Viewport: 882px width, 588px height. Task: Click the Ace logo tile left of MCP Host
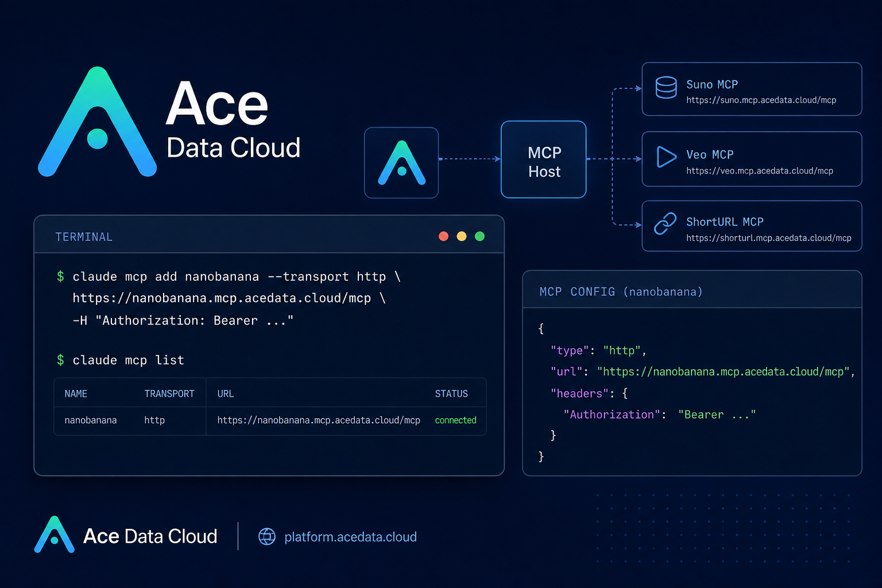tap(401, 163)
